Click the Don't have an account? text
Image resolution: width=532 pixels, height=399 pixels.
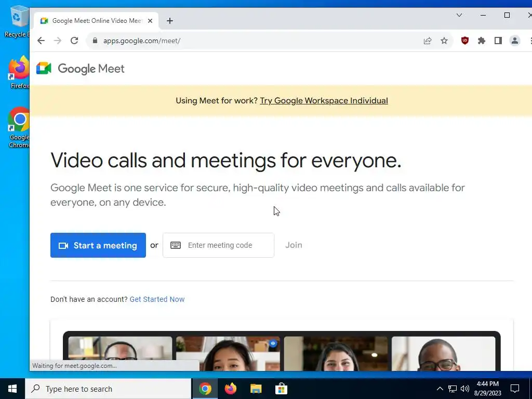(89, 299)
